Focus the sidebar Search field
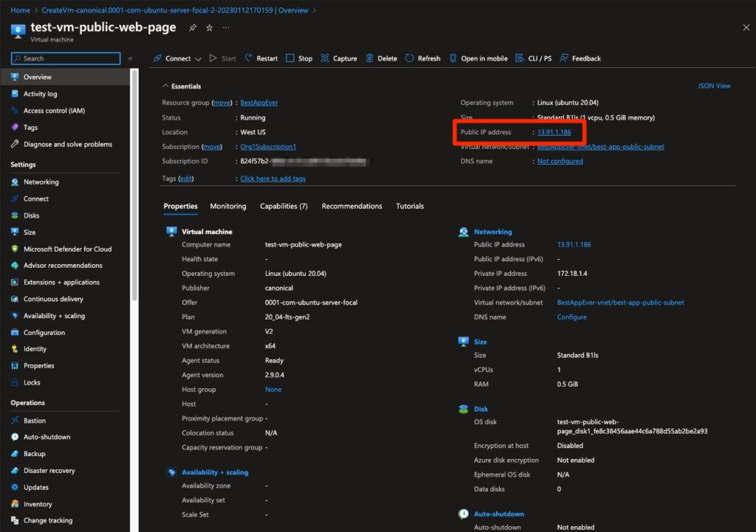This screenshot has height=532, width=756. (x=66, y=58)
